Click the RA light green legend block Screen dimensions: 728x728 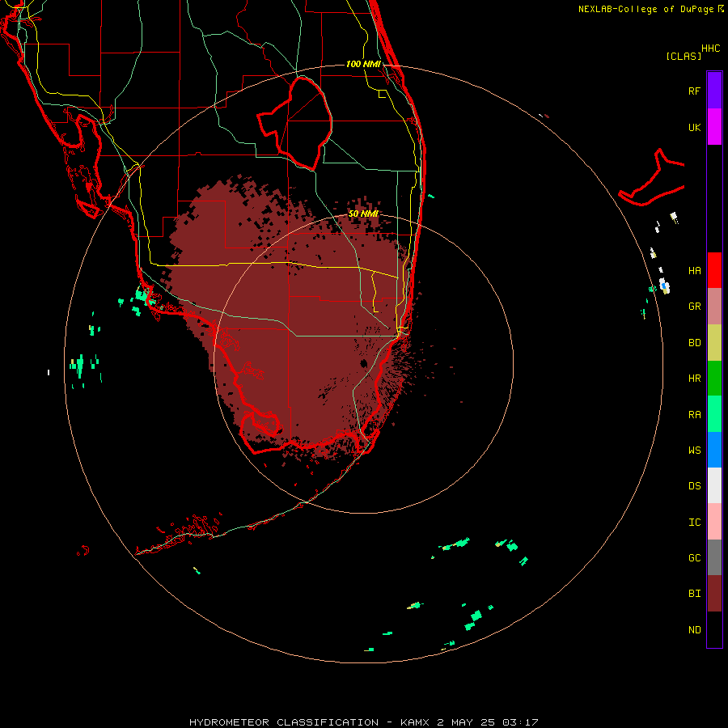click(x=714, y=414)
